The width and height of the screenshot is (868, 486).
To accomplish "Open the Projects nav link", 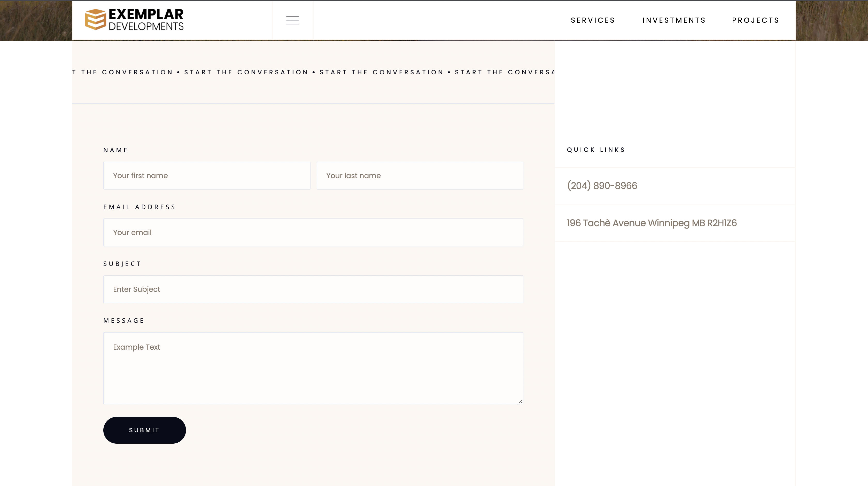I will (755, 20).
